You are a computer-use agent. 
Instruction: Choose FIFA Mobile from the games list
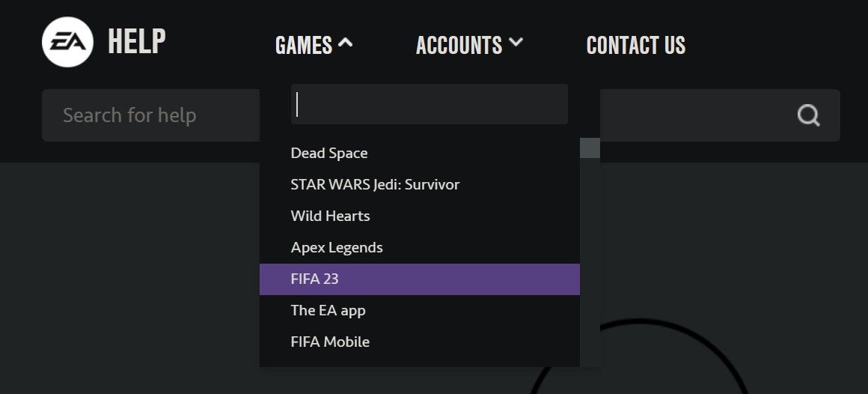(x=330, y=342)
